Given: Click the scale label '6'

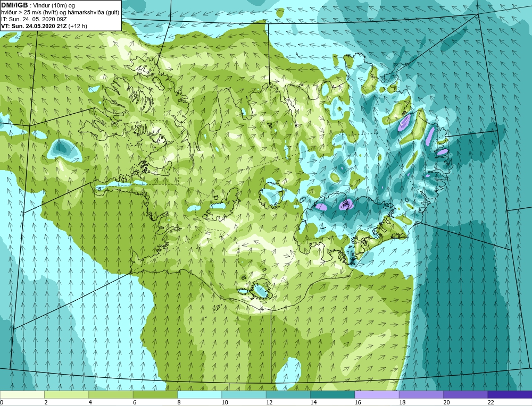Looking at the screenshot, I should (135, 402).
